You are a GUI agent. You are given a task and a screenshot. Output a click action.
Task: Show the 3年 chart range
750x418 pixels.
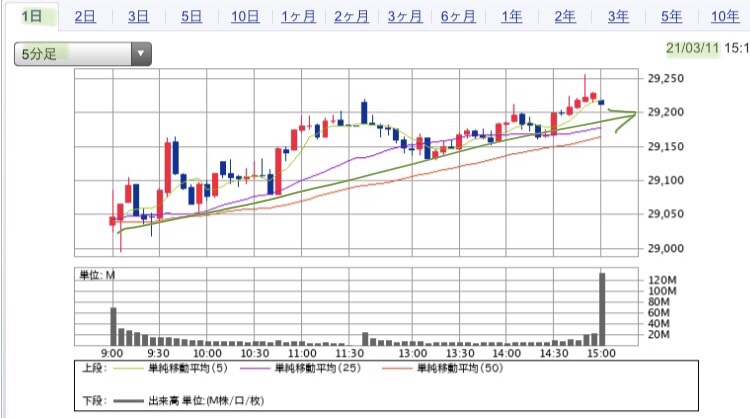point(618,17)
